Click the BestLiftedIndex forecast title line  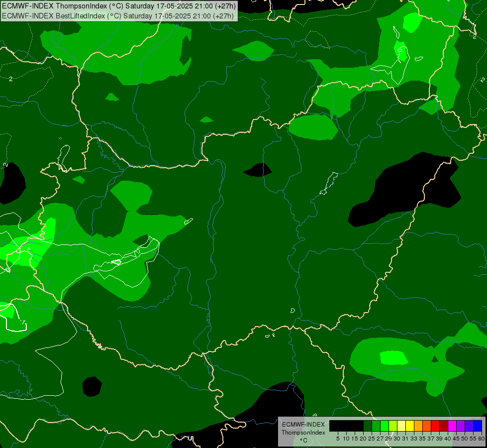click(118, 16)
